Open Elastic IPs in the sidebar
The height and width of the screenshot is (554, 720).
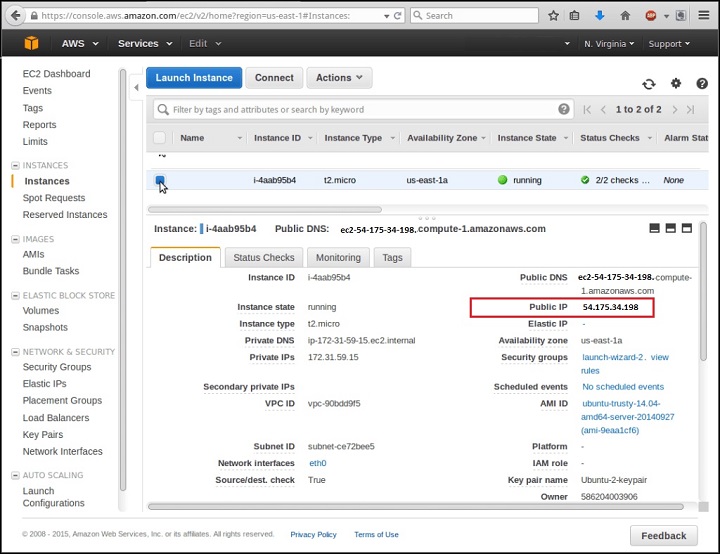coord(45,384)
